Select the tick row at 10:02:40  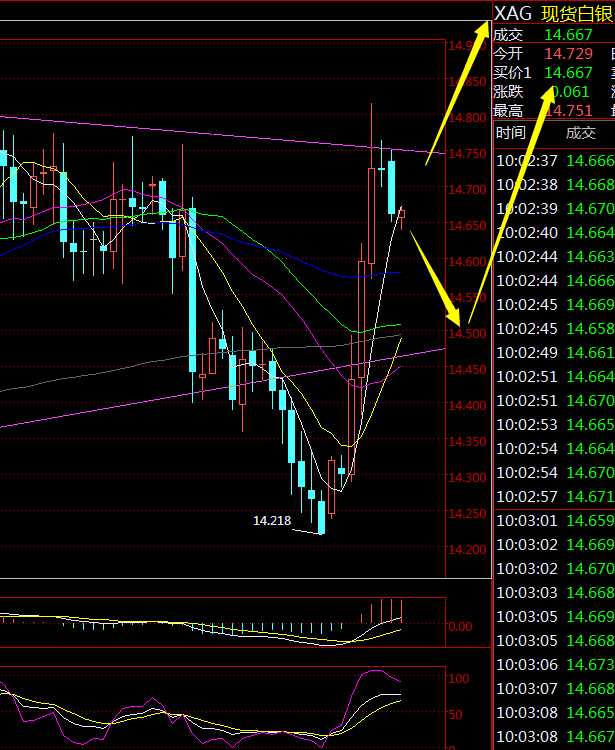[x=555, y=232]
